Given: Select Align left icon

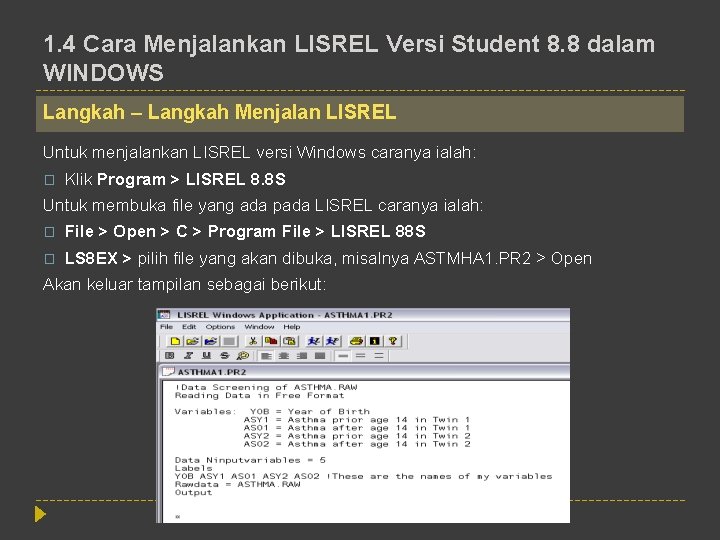Looking at the screenshot, I should point(266,356).
